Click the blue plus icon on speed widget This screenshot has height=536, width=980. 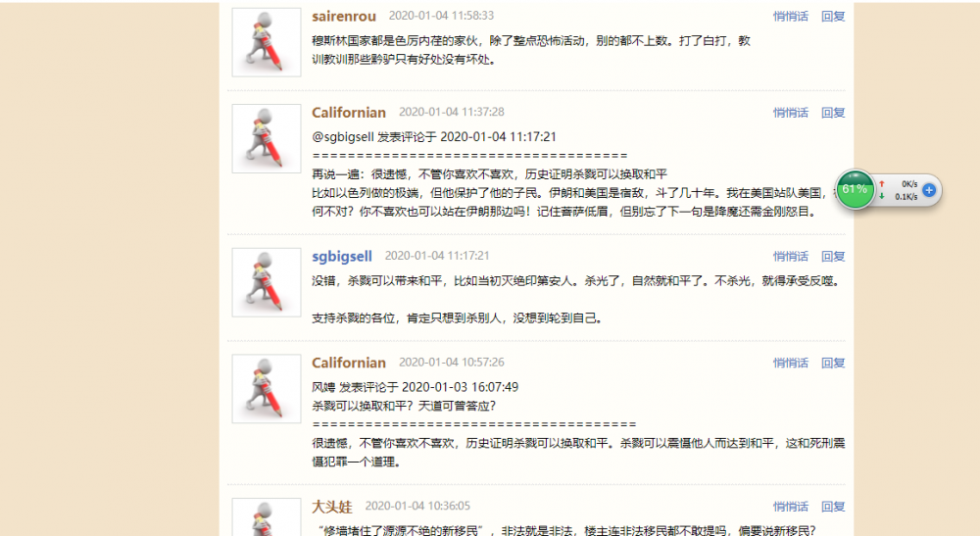tap(929, 190)
